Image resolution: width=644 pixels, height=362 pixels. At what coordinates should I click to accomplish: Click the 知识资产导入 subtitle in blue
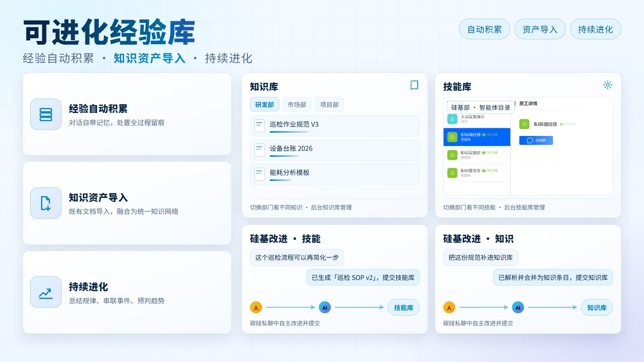tap(149, 59)
